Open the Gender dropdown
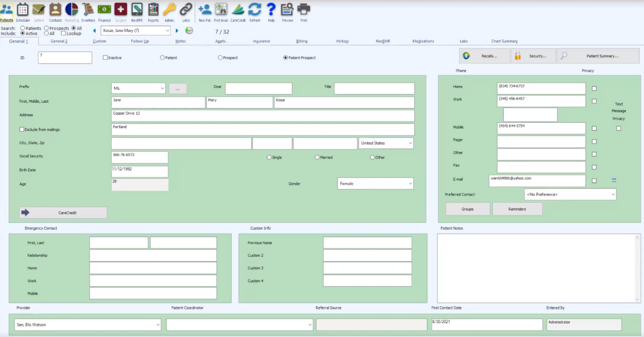Screen dimensions: 644x337 tap(410, 183)
